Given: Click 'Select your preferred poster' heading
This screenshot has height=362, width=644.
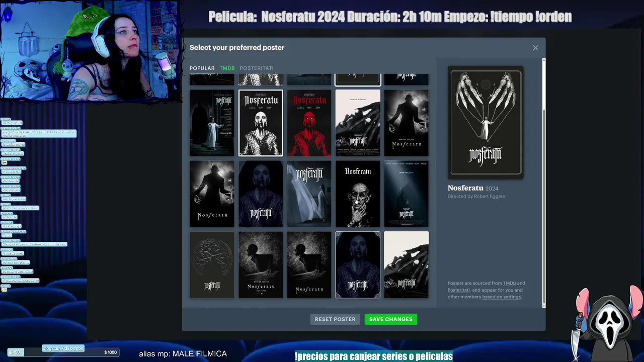Looking at the screenshot, I should (x=237, y=48).
